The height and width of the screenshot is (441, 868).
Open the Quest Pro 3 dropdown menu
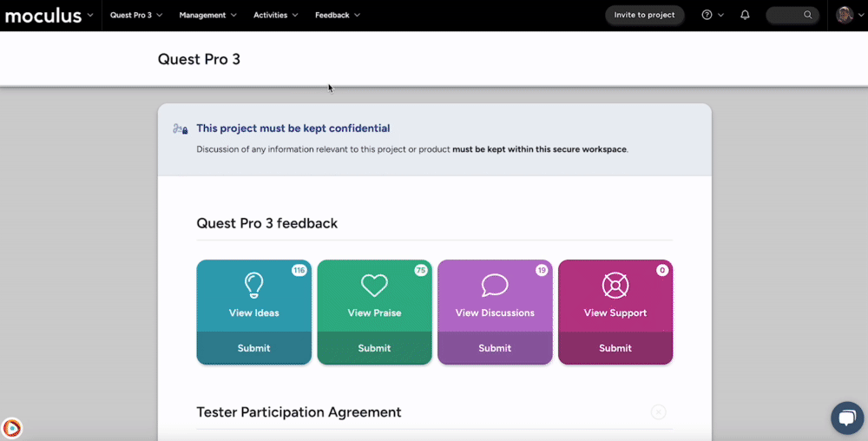(x=135, y=15)
